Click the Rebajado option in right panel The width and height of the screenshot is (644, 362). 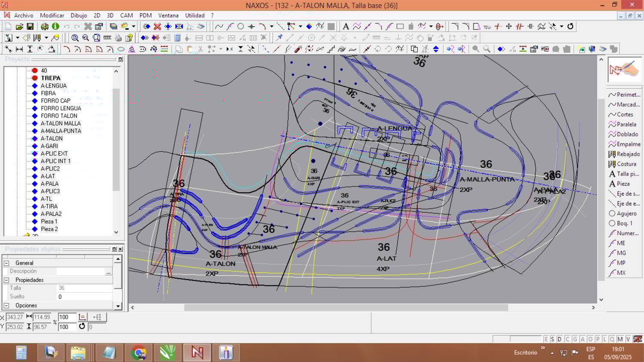coord(628,154)
